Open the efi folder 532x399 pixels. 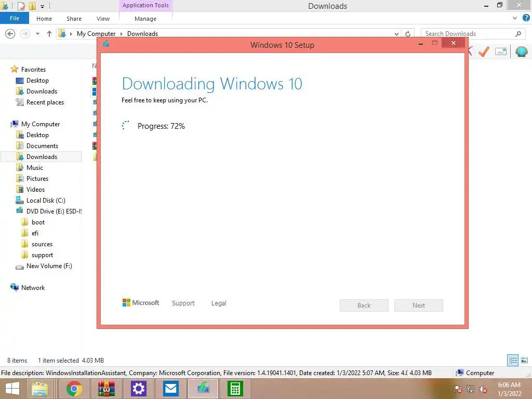tap(35, 233)
